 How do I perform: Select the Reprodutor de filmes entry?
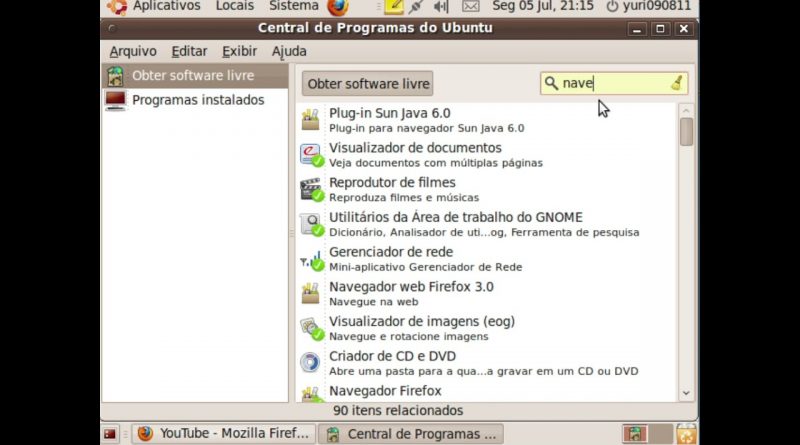tap(487, 189)
